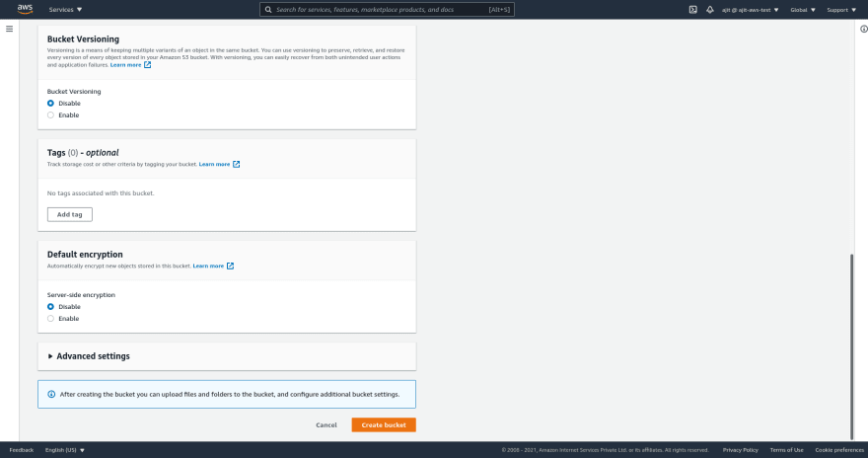The image size is (868, 458).
Task: Focus the top services search field
Action: click(x=387, y=10)
